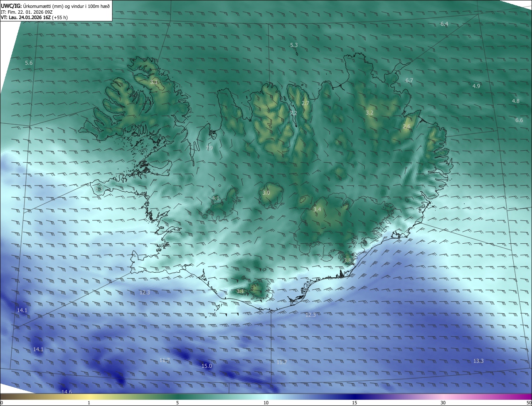The height and width of the screenshot is (406, 532).
Task: Click the '5.6' value over the northwest sea
Action: 29,63
